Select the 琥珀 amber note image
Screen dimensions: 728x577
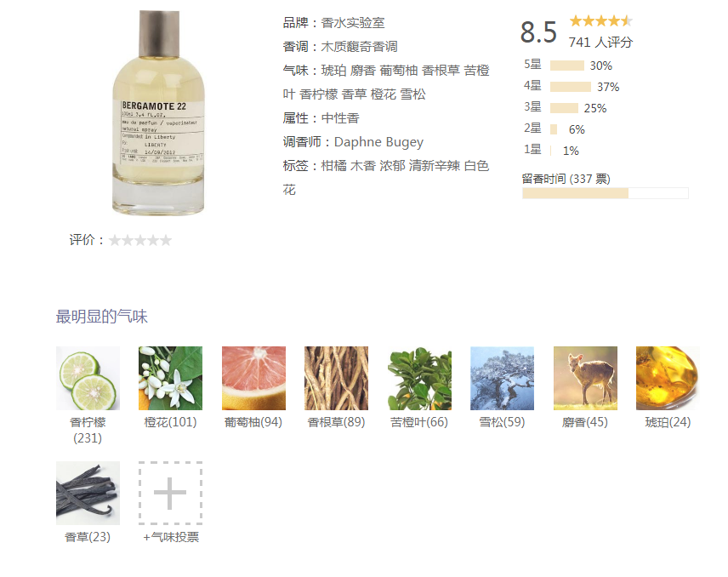tap(668, 378)
